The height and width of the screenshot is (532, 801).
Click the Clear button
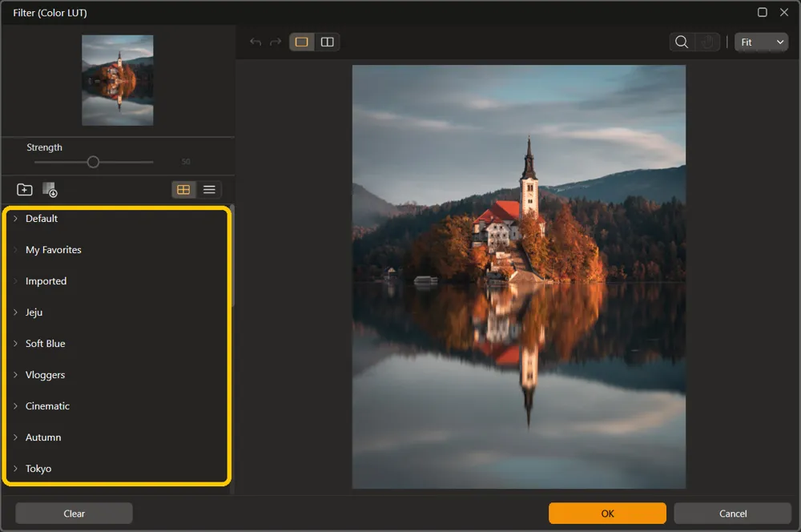pyautogui.click(x=74, y=514)
